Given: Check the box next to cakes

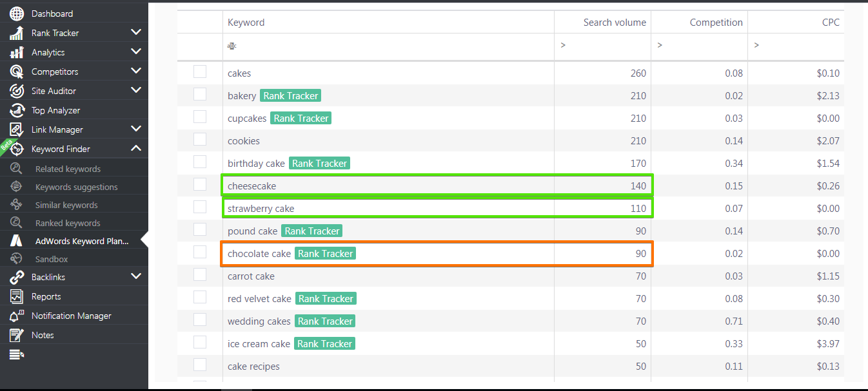Looking at the screenshot, I should click(200, 72).
